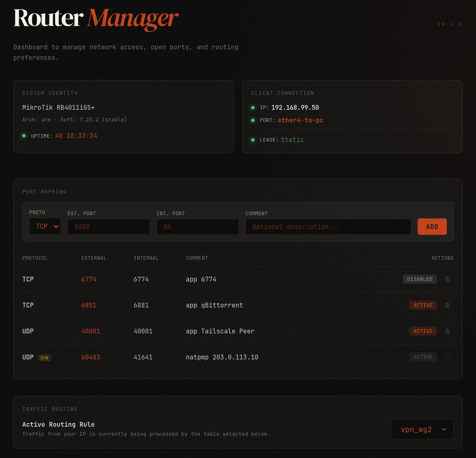This screenshot has width=476, height=458.
Task: Click the DYN badge on UDP row
Action: [44, 358]
